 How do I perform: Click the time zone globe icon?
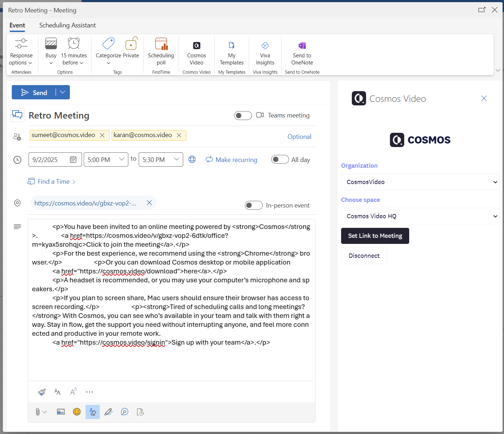pyautogui.click(x=192, y=160)
